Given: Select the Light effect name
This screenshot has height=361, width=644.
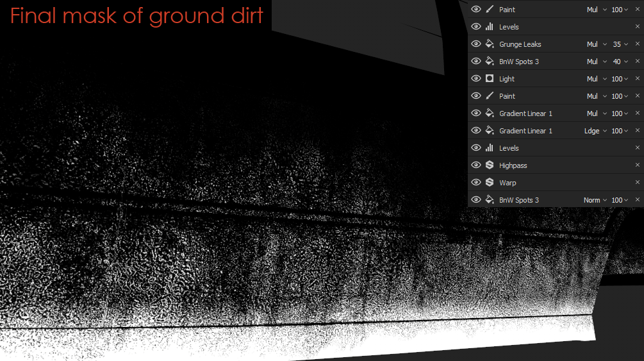Looking at the screenshot, I should pos(507,78).
